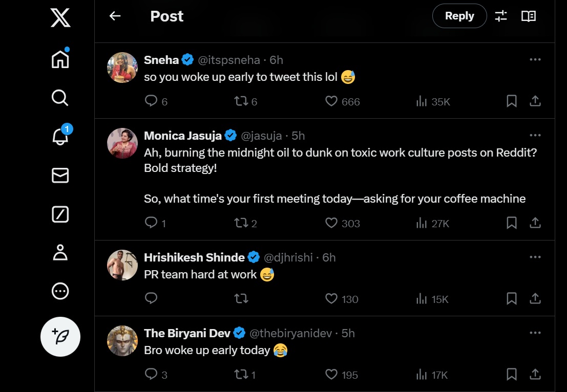
Task: Go back with the arrow button
Action: [x=115, y=16]
